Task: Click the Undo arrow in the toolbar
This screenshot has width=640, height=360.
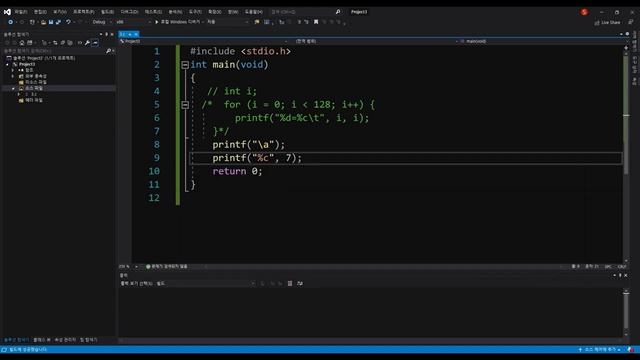Action: [x=68, y=22]
